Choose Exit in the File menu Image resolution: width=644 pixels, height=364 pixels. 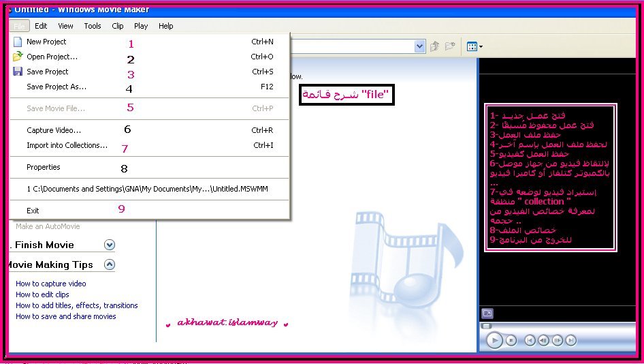150,211
